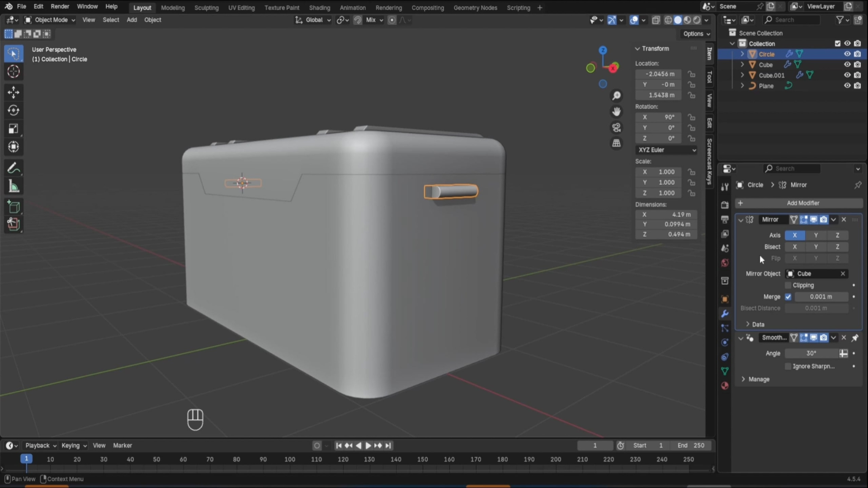868x488 pixels.
Task: Select the Rotate tool
Action: (13, 110)
